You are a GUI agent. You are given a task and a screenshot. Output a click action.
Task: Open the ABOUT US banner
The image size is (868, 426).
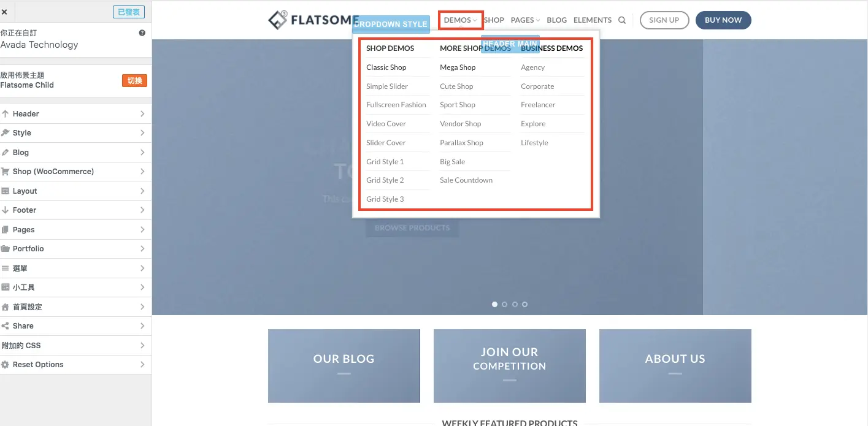[675, 366]
